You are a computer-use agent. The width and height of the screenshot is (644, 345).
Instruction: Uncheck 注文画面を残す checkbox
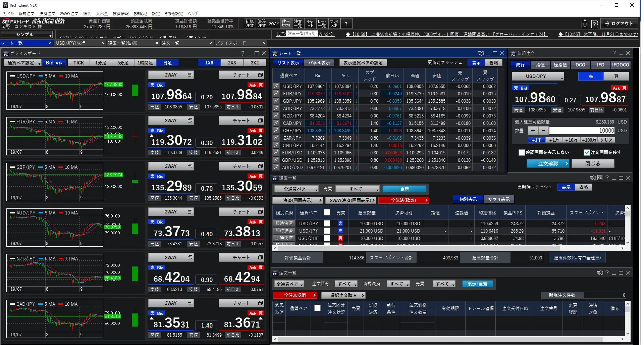point(587,152)
